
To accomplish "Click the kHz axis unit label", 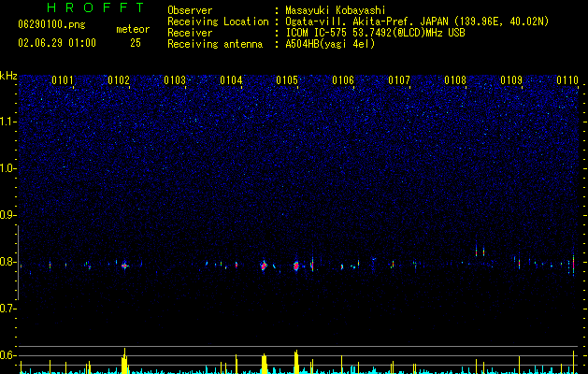I will [8, 76].
